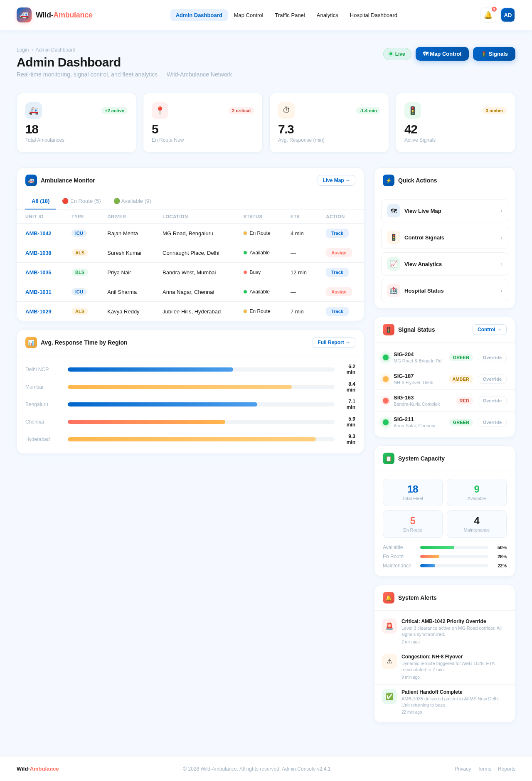Click the ambulance icon on Total Ambulances card
Image resolution: width=532 pixels, height=781 pixels.
34,111
